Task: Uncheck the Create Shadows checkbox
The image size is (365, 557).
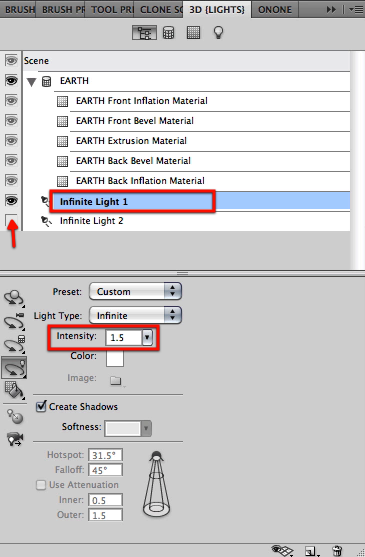Action: tap(41, 406)
